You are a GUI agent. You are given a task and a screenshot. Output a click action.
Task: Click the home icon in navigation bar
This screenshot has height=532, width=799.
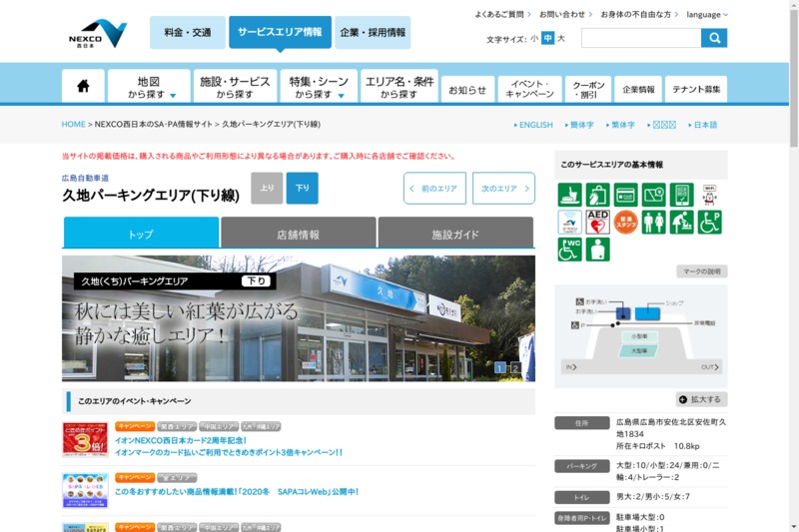click(83, 87)
